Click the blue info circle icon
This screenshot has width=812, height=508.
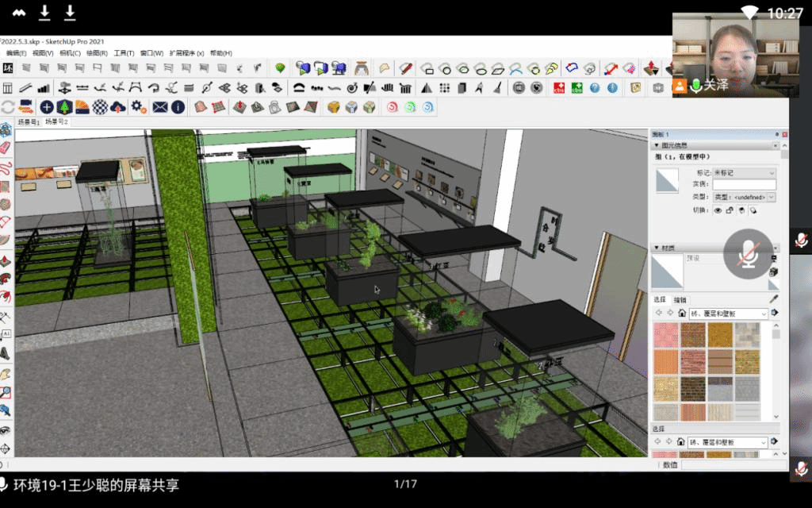pos(178,107)
